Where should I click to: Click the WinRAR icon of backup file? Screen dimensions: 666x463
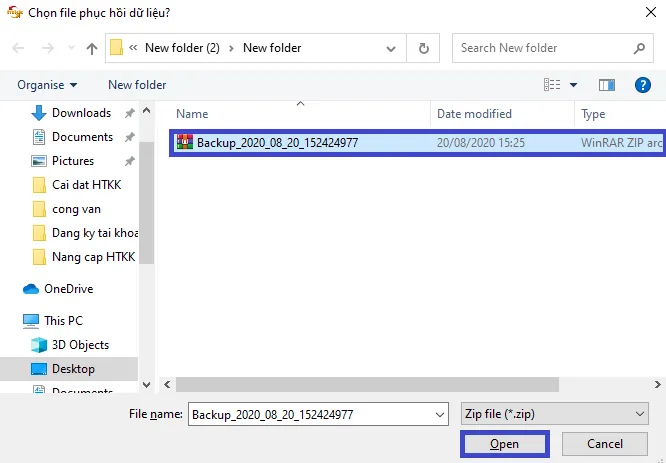pos(185,142)
